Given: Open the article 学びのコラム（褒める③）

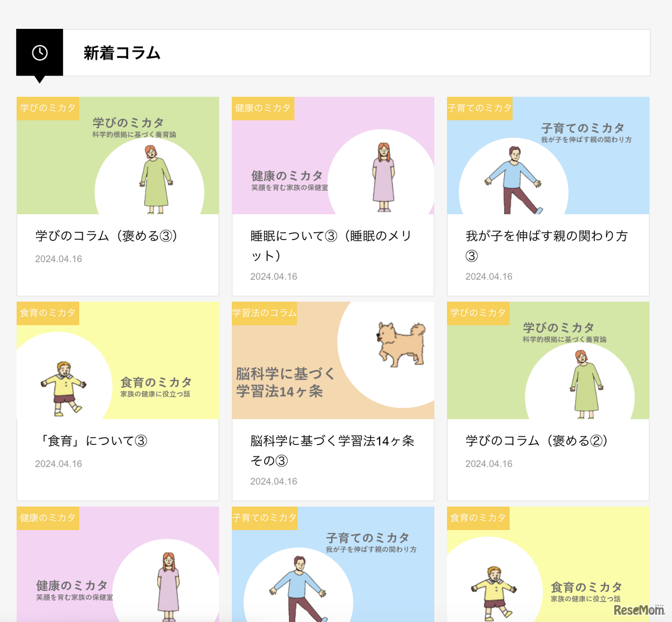Looking at the screenshot, I should pyautogui.click(x=107, y=236).
